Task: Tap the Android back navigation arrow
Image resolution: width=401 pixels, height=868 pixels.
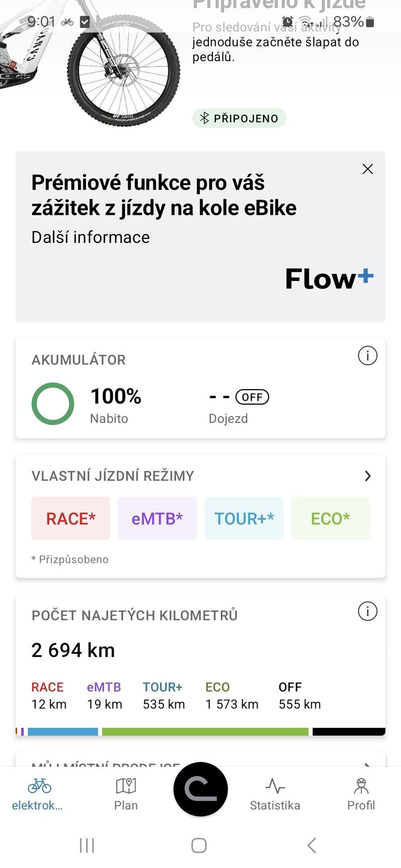Action: [x=312, y=845]
